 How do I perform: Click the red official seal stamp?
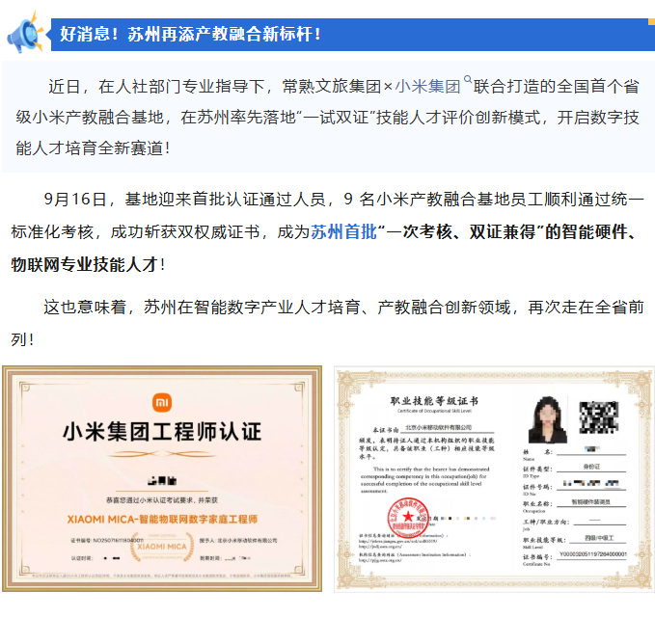point(408,518)
